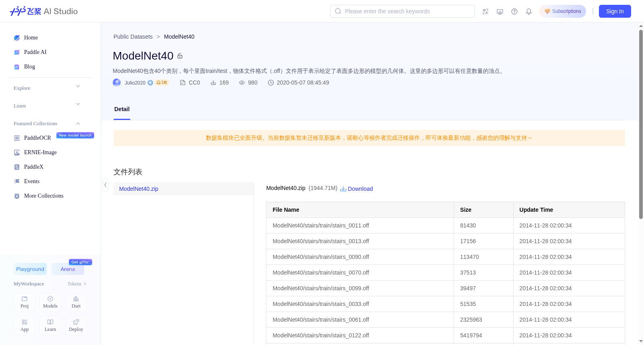Open More Collections menu item

click(x=44, y=196)
